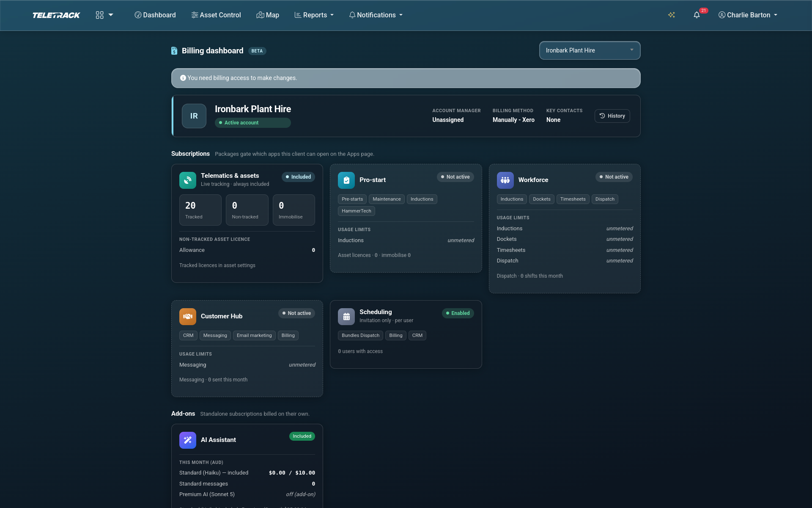Viewport: 812px width, 508px height.
Task: Open Asset Control page
Action: point(216,15)
